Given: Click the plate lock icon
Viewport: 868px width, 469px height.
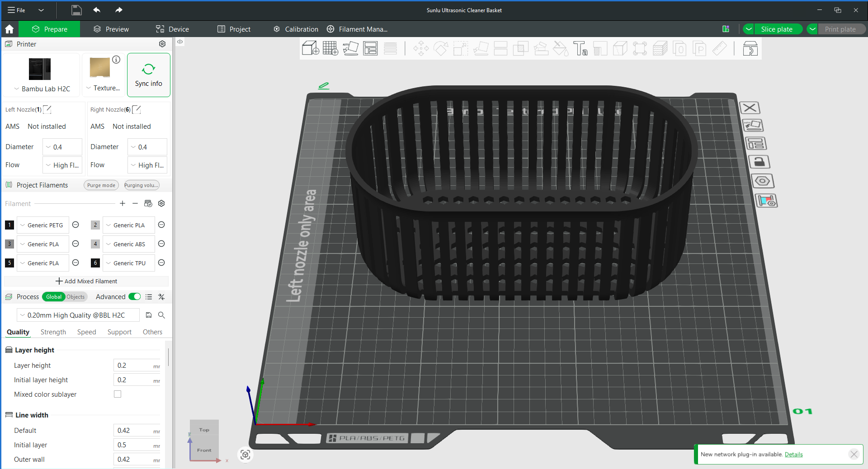Looking at the screenshot, I should (759, 162).
